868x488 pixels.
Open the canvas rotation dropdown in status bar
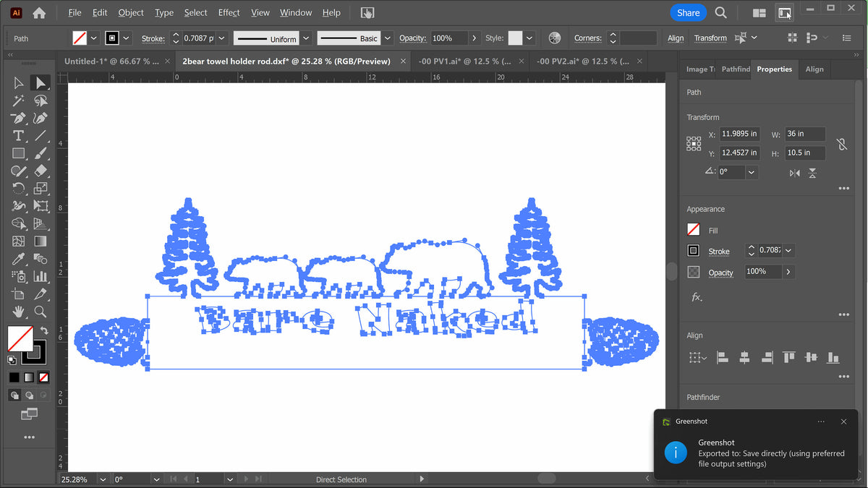tap(156, 479)
